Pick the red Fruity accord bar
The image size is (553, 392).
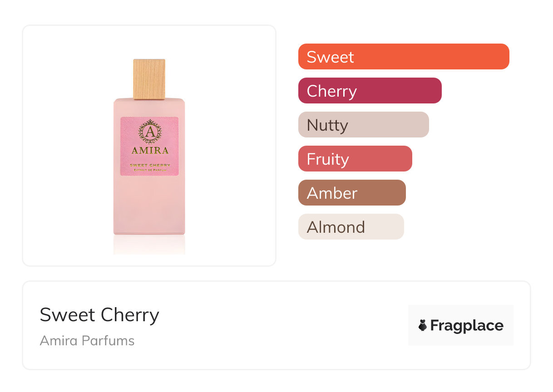pos(355,159)
